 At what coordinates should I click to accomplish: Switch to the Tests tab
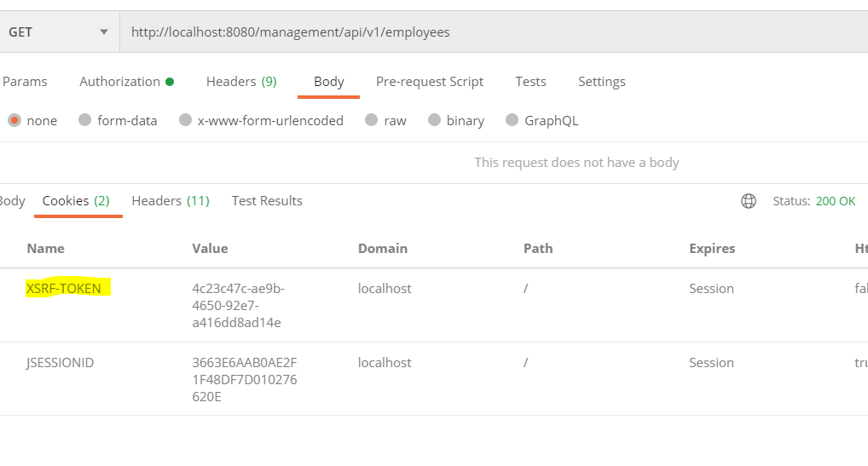pyautogui.click(x=530, y=82)
